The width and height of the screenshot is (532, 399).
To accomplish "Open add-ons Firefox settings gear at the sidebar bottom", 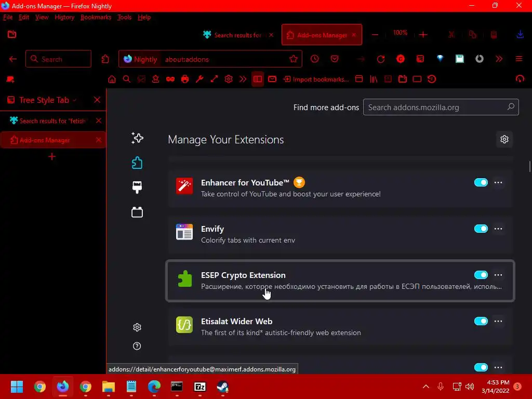I will click(137, 327).
